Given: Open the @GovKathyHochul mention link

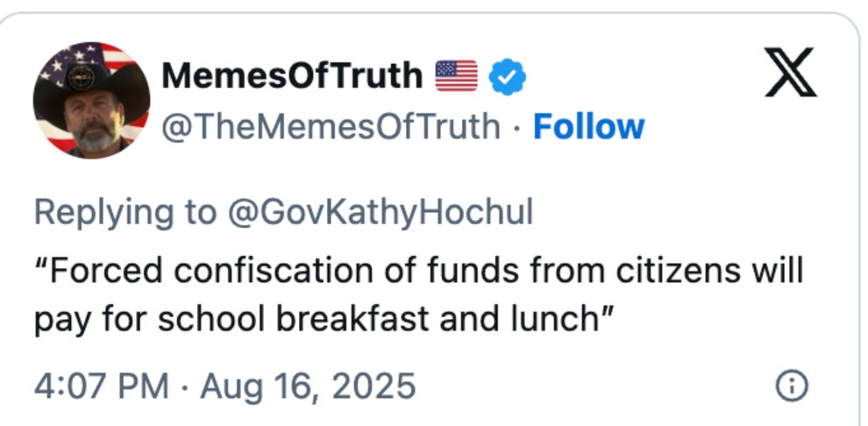Looking at the screenshot, I should (x=379, y=212).
